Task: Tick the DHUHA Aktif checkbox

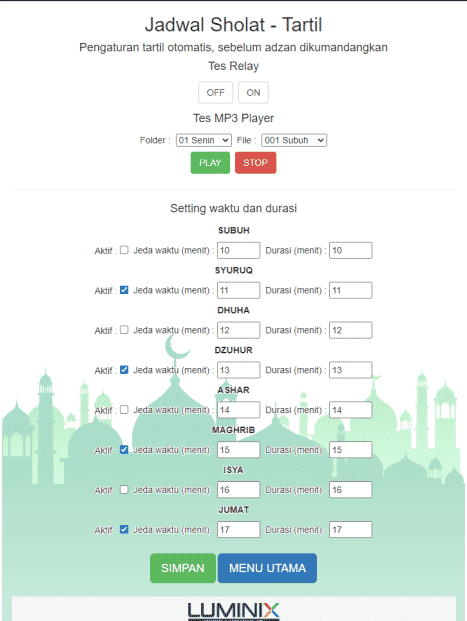Action: point(124,330)
